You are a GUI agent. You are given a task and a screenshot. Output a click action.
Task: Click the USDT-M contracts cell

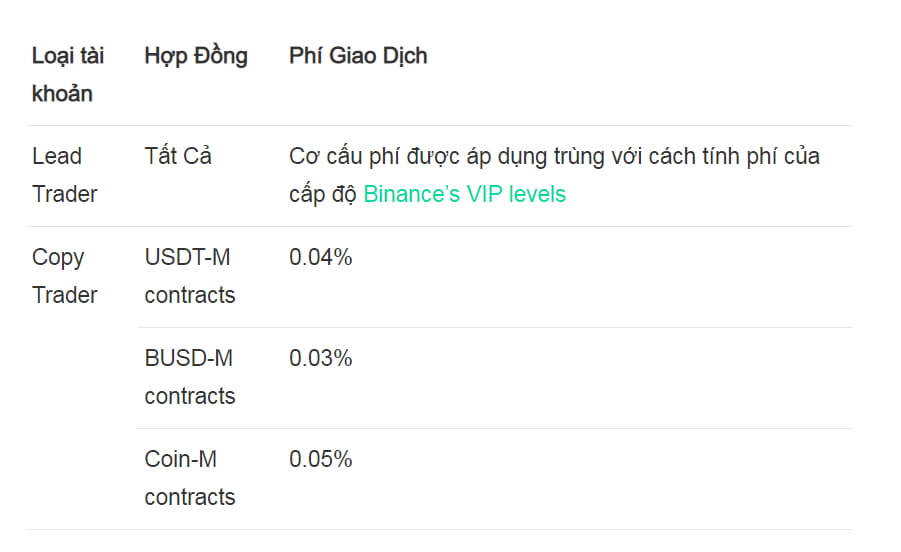190,276
